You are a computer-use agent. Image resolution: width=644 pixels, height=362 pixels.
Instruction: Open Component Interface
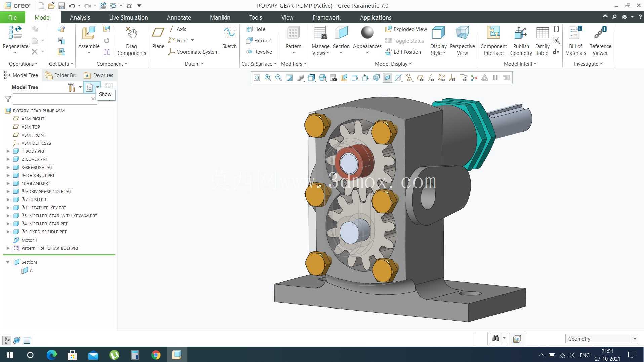[493, 40]
